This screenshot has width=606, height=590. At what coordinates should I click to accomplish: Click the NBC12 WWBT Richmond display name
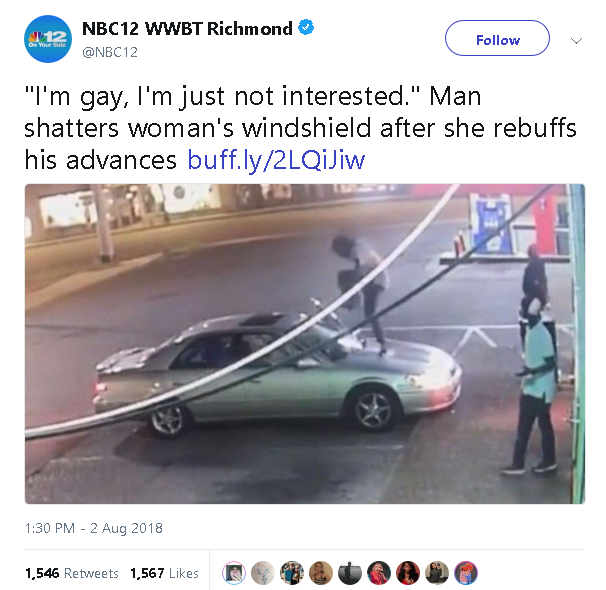coord(187,29)
